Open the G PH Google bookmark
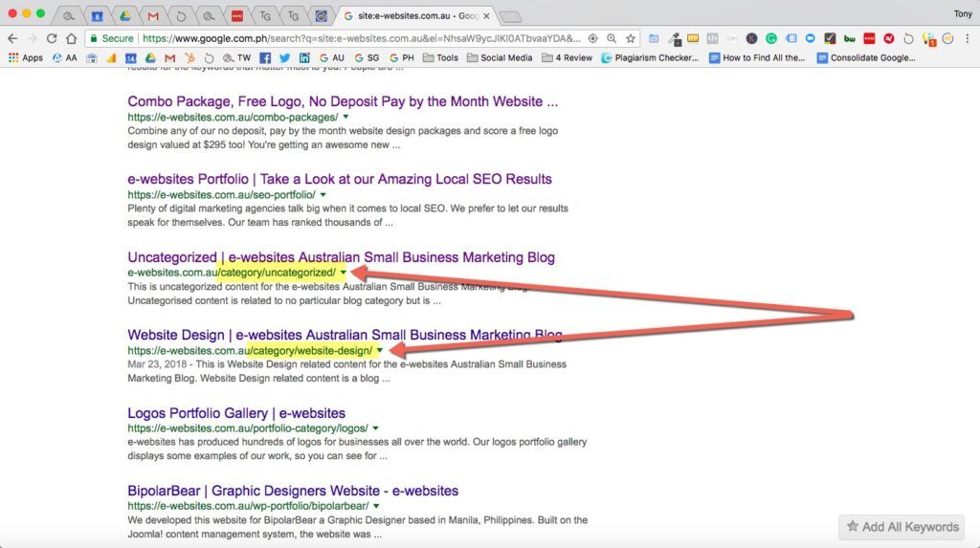 [402, 57]
